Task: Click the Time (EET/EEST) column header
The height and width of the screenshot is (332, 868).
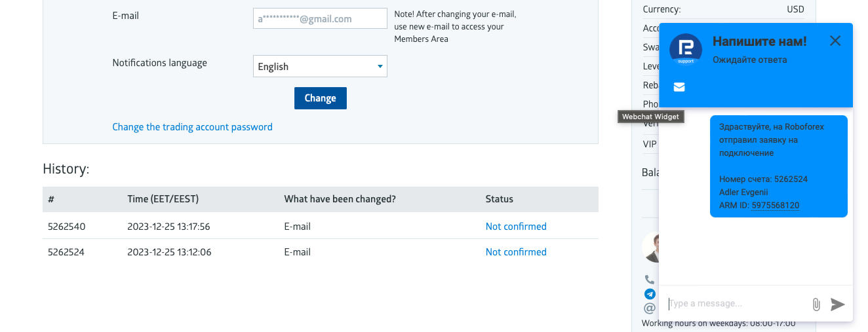Action: 163,199
